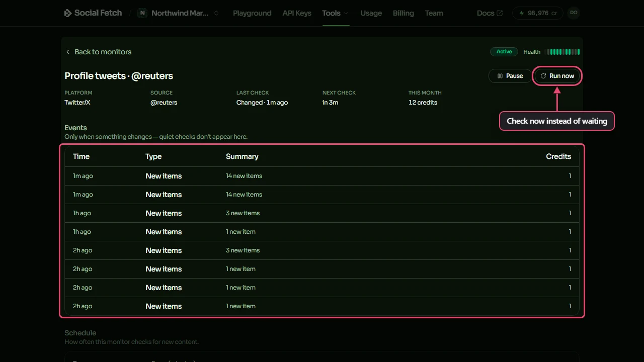This screenshot has width=644, height=362.
Task: Select the '3 new items' event from 1h ago
Action: pyautogui.click(x=322, y=213)
